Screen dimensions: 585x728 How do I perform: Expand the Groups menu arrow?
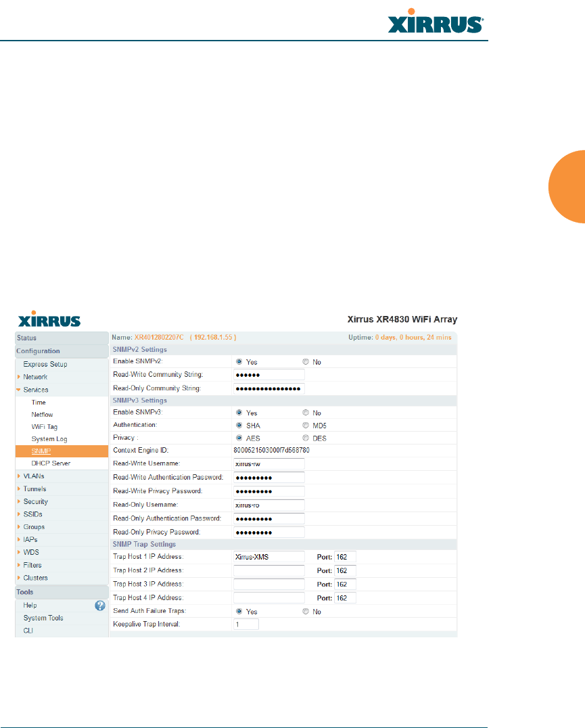[x=18, y=527]
